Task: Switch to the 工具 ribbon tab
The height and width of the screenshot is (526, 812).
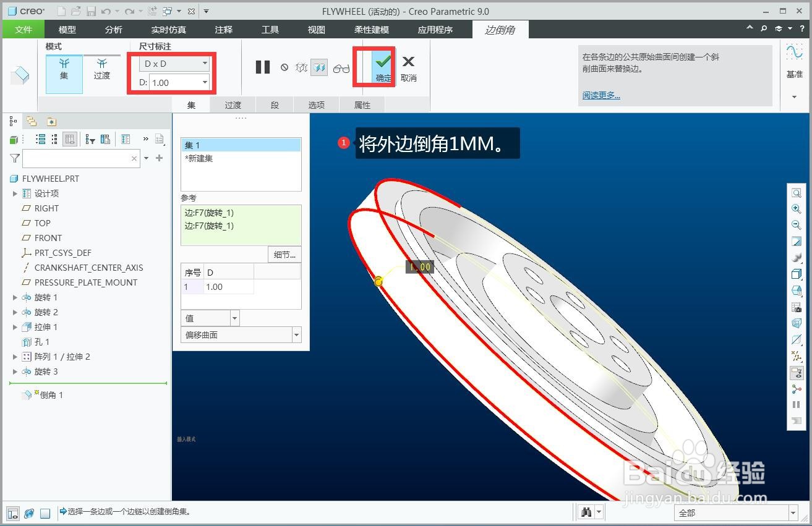Action: pyautogui.click(x=270, y=29)
